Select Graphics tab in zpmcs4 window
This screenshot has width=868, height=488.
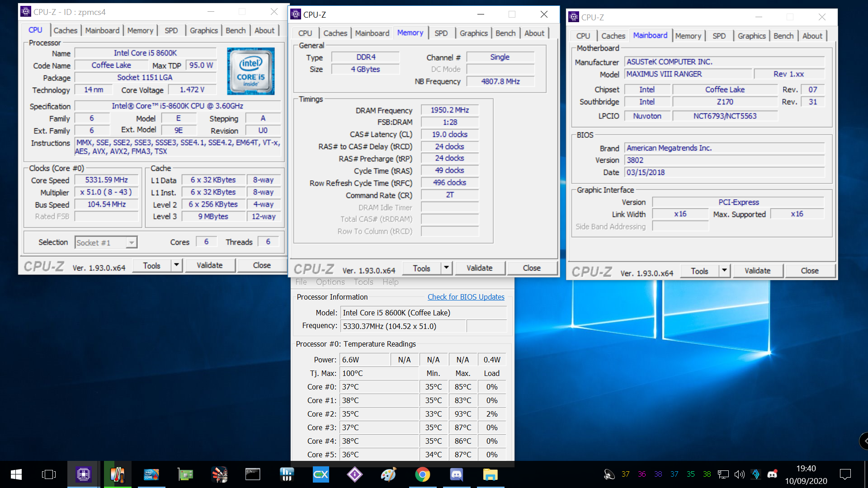click(203, 30)
